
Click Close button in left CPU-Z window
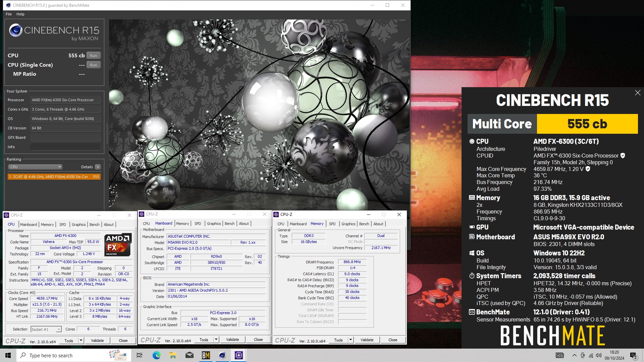click(x=123, y=341)
